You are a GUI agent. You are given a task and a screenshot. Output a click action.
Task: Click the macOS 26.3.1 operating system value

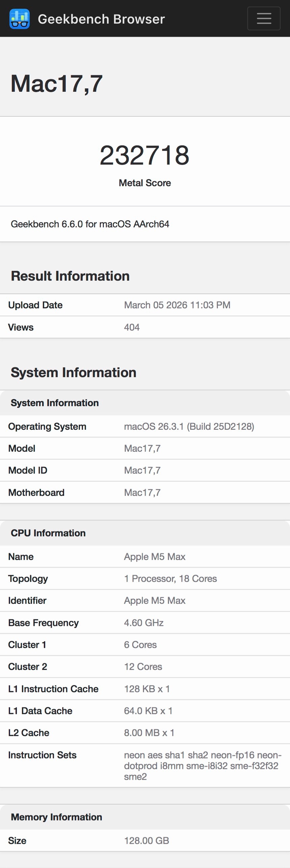(x=189, y=426)
